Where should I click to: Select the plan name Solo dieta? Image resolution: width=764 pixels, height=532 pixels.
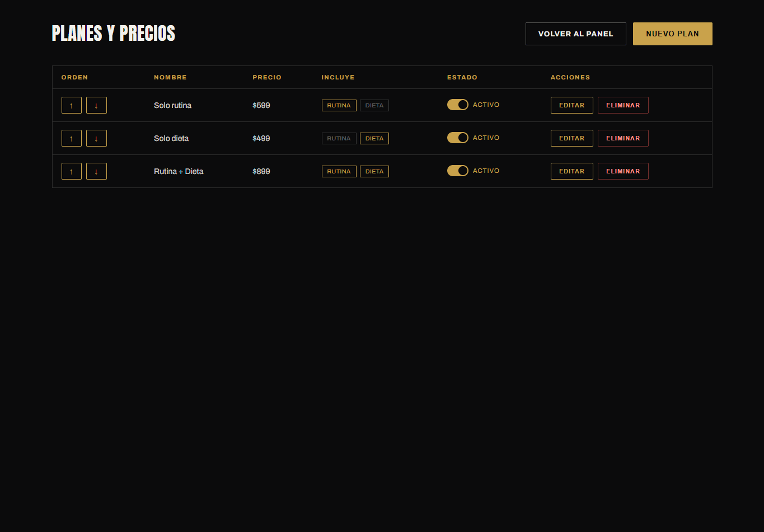coord(171,138)
